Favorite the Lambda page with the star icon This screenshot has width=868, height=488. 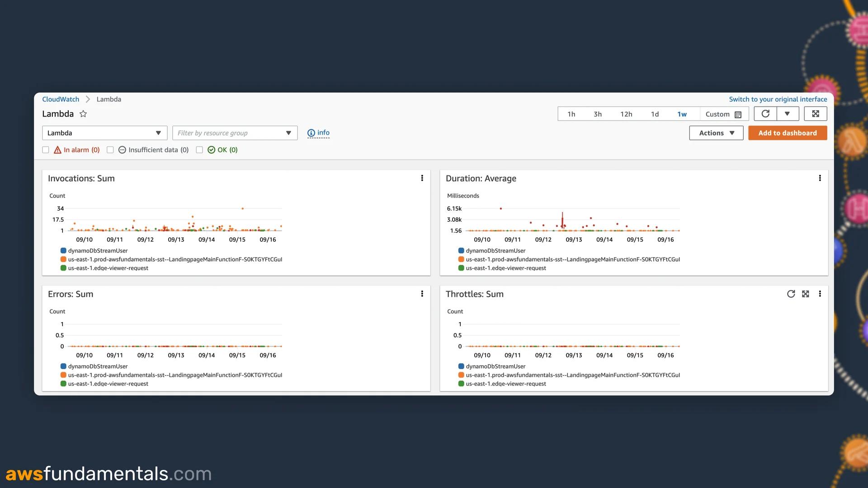click(83, 114)
